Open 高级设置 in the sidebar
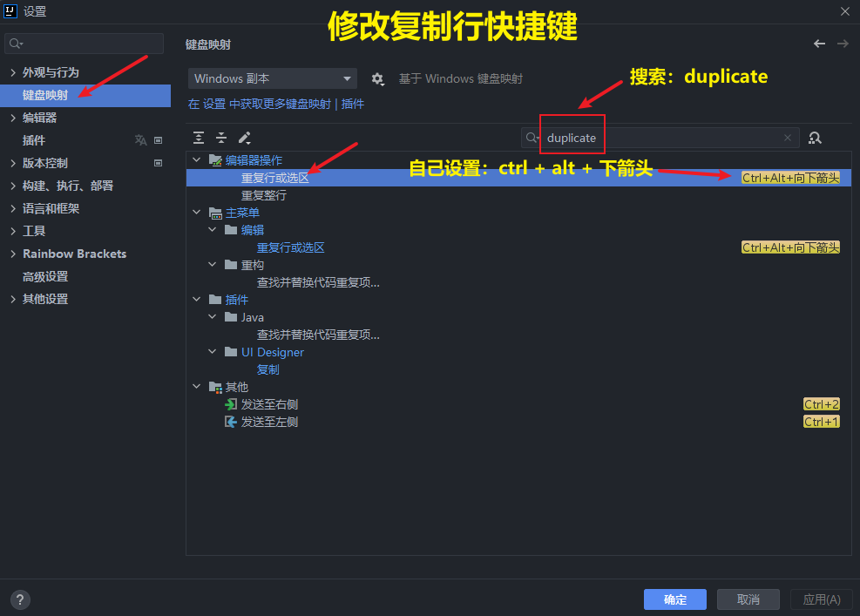 [45, 276]
